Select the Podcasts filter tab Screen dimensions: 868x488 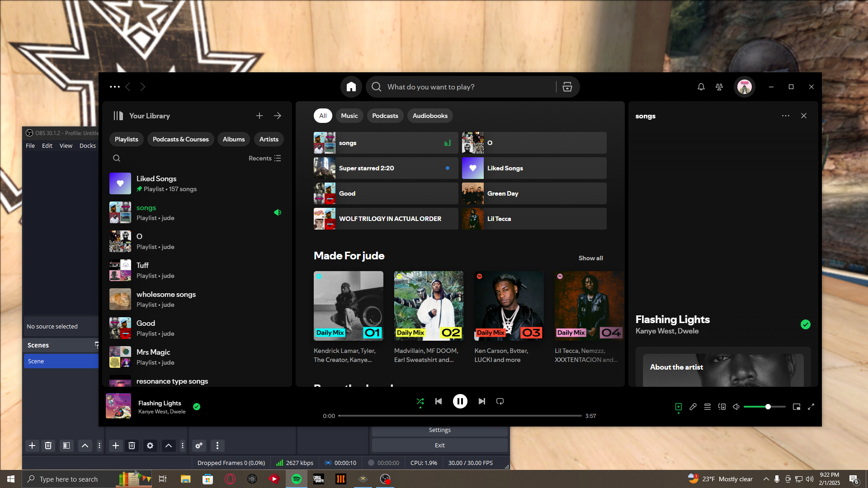click(385, 116)
